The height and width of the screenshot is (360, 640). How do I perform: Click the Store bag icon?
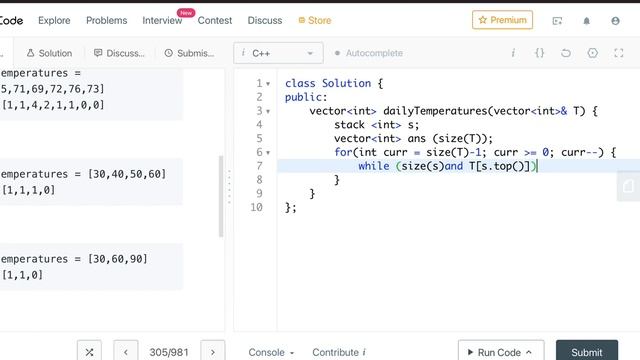pyautogui.click(x=302, y=20)
